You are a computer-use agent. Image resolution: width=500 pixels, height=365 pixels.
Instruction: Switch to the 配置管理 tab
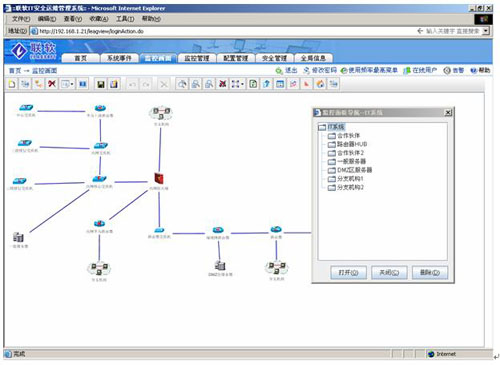tap(236, 58)
